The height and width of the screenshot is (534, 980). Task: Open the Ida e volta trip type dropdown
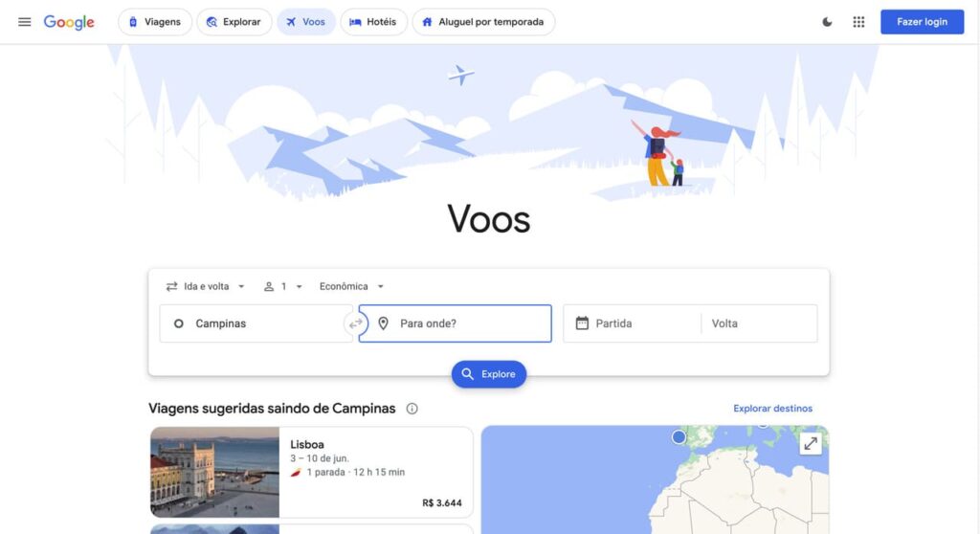205,286
